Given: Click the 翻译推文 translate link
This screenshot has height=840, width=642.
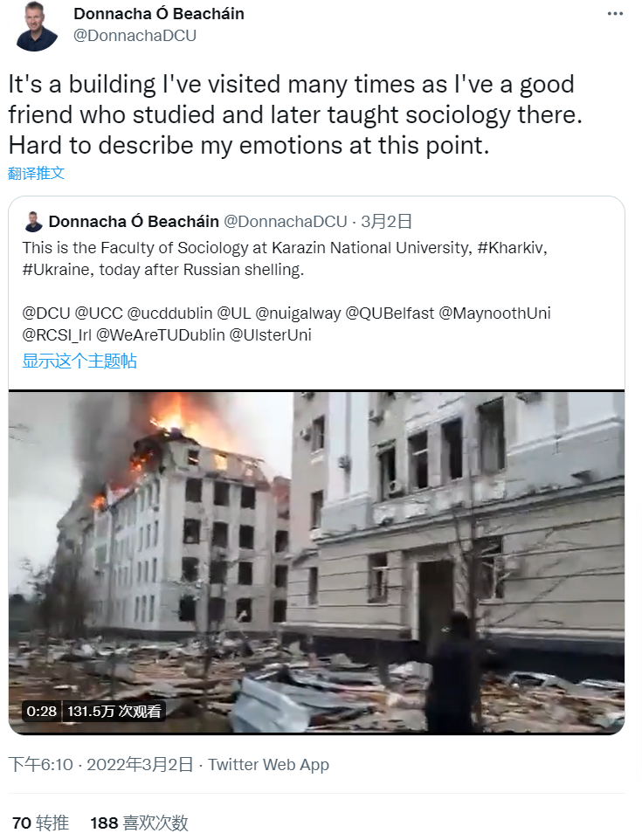Looking at the screenshot, I should pyautogui.click(x=37, y=173).
